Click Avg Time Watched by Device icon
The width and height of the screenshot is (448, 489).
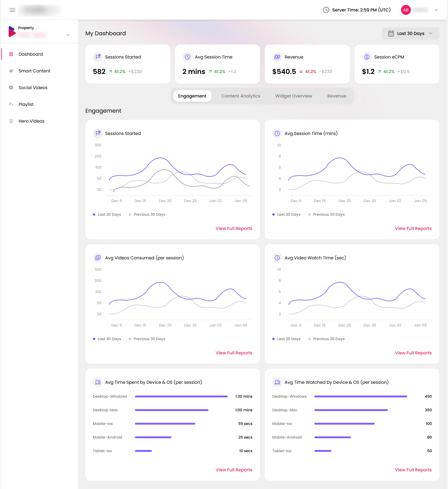tap(277, 382)
